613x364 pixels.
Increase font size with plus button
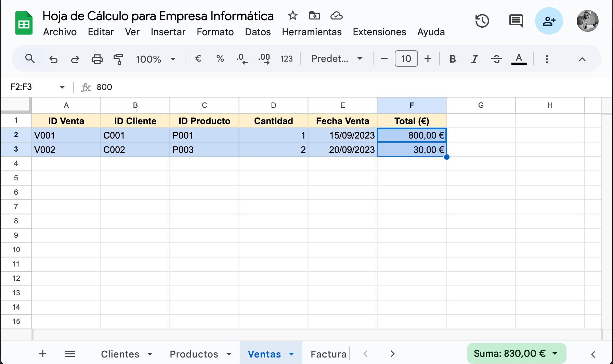428,59
